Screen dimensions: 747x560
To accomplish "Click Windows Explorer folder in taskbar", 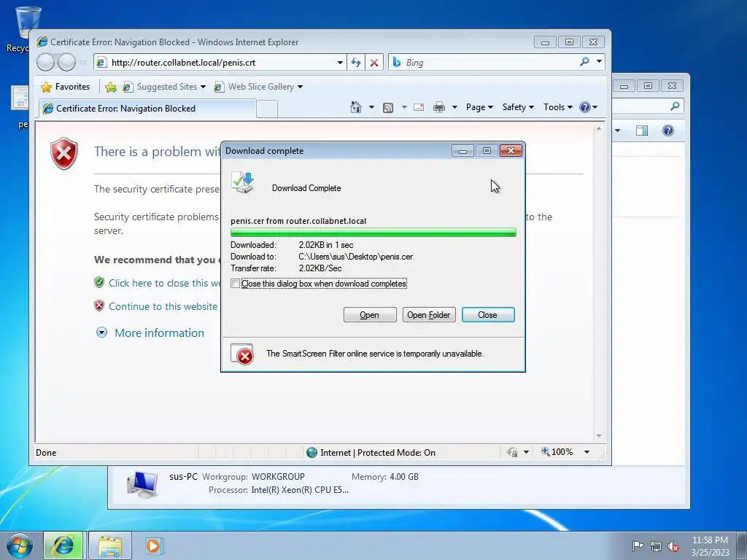I will click(x=110, y=545).
